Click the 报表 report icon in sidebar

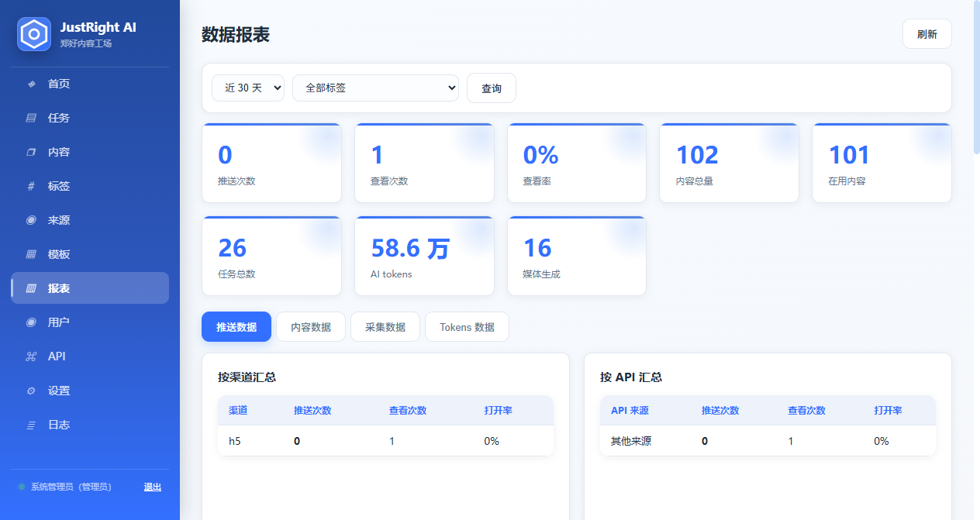pyautogui.click(x=31, y=288)
